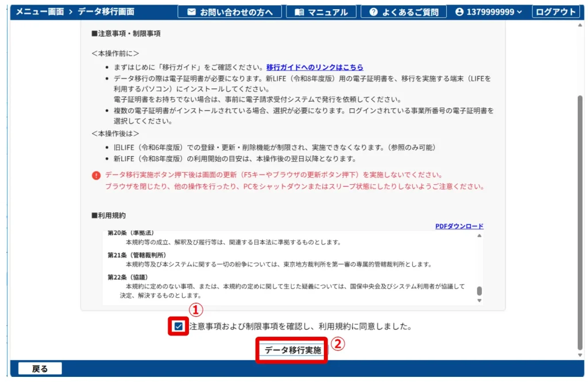Click the question mark icon in よくあるご質問
This screenshot has height=382, width=588.
(373, 12)
